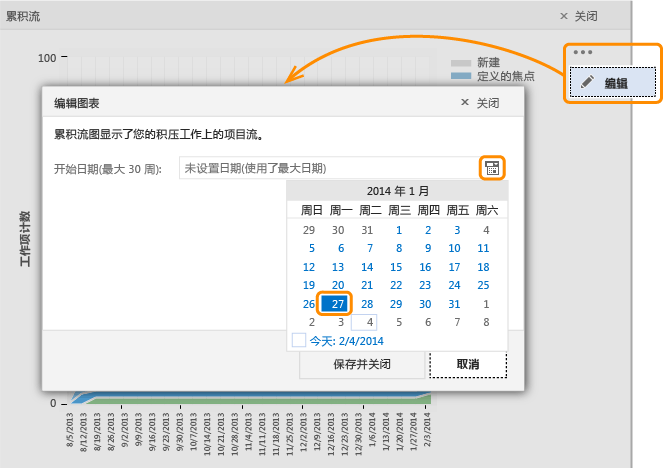Select February 1 in the fifth row
665x468 pixels.
(486, 304)
